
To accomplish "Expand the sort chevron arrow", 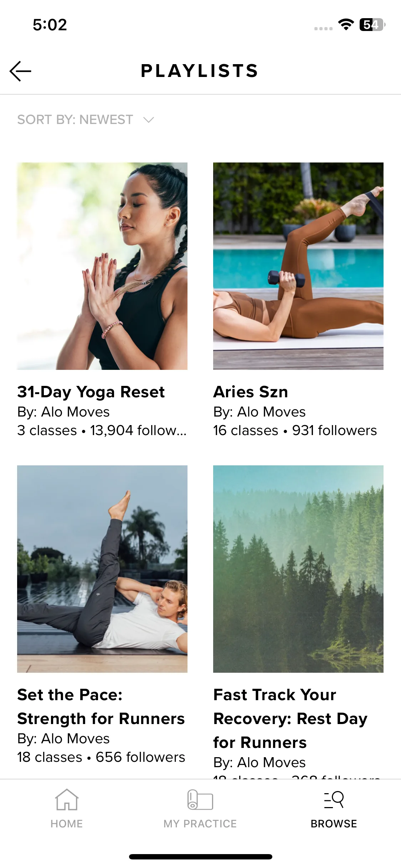I will 149,120.
